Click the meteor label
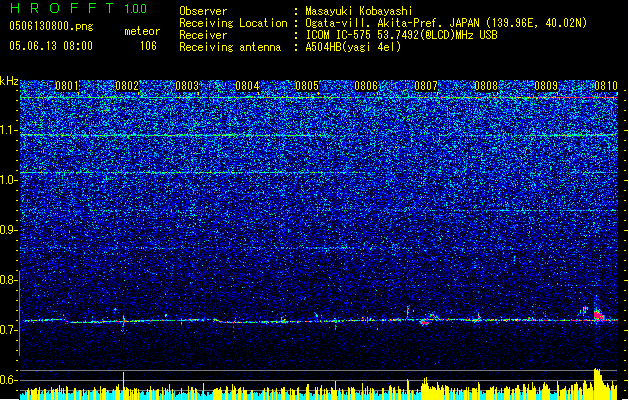The width and height of the screenshot is (629, 400). pos(142,31)
